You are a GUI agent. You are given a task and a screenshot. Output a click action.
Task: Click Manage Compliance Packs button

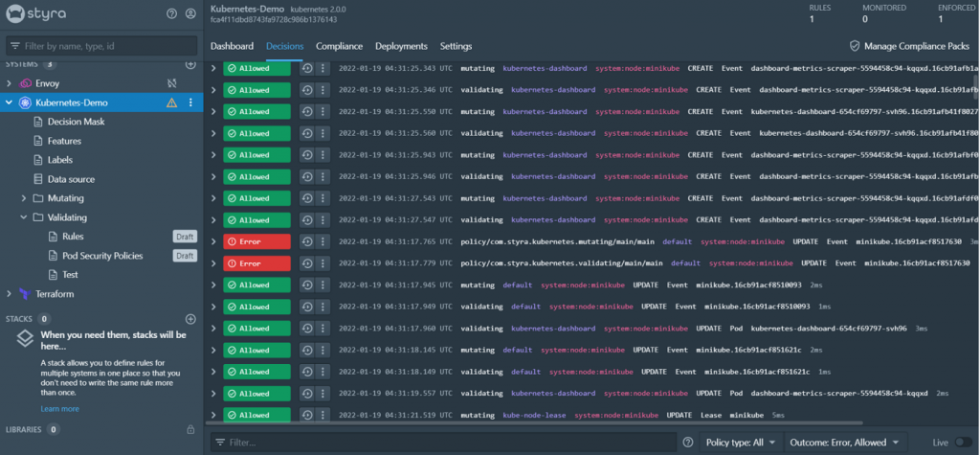(909, 46)
